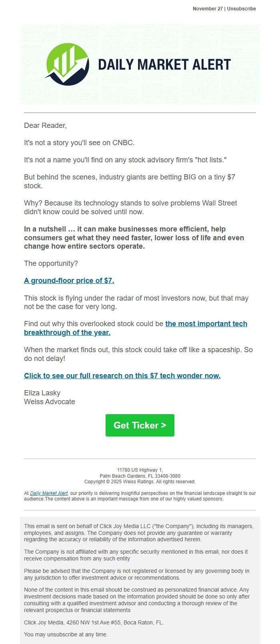Viewport: 280px width, 644px height.
Task: Click the Weiss Ratings copyright line
Action: click(x=140, y=481)
